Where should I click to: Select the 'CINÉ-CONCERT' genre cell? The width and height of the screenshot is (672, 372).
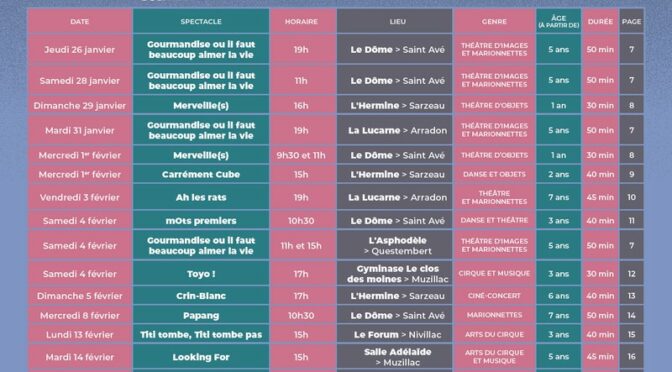click(x=494, y=296)
